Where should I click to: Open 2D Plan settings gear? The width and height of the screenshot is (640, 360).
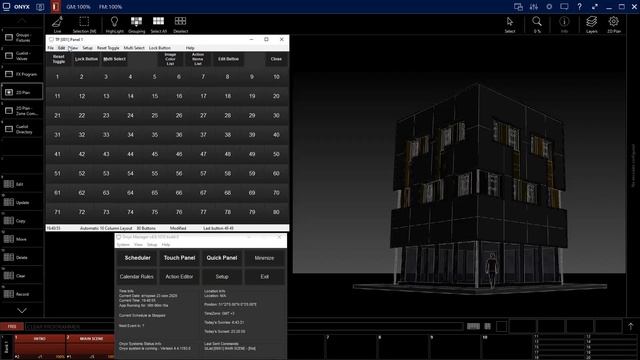(613, 24)
